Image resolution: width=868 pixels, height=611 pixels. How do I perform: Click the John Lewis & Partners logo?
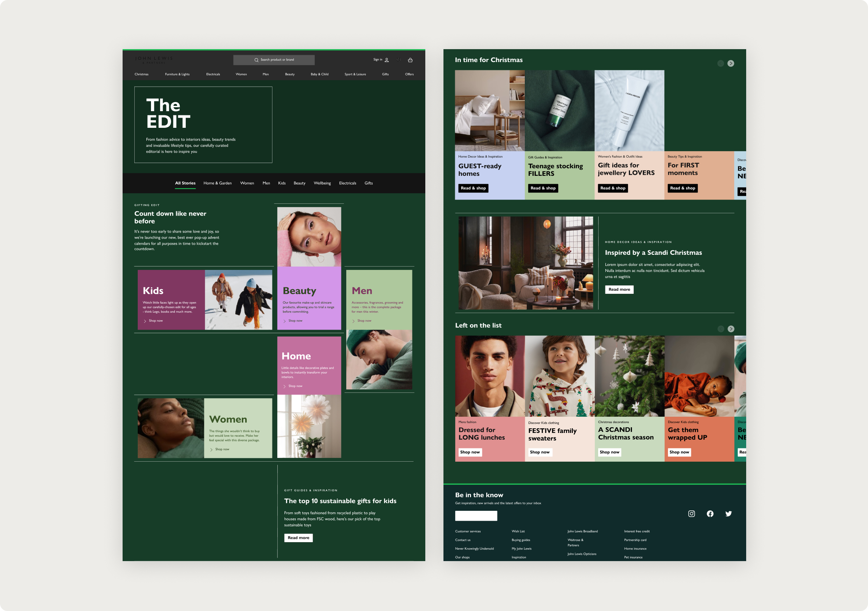coord(154,60)
